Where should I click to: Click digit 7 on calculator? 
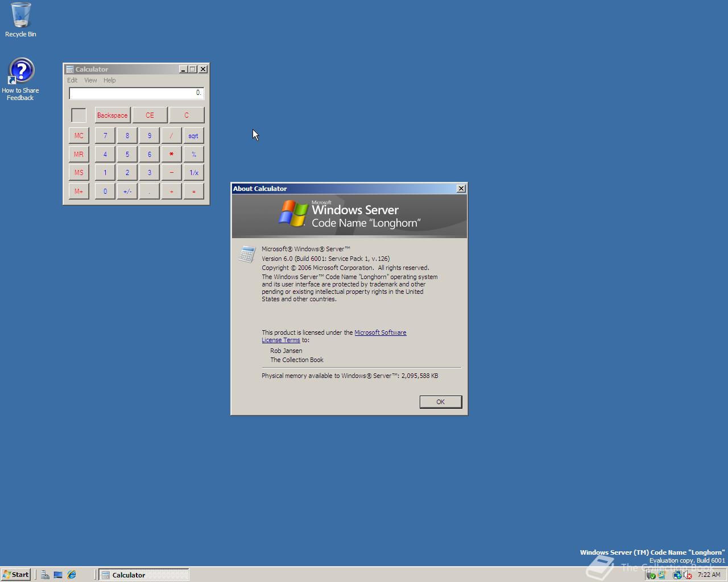[x=105, y=136]
